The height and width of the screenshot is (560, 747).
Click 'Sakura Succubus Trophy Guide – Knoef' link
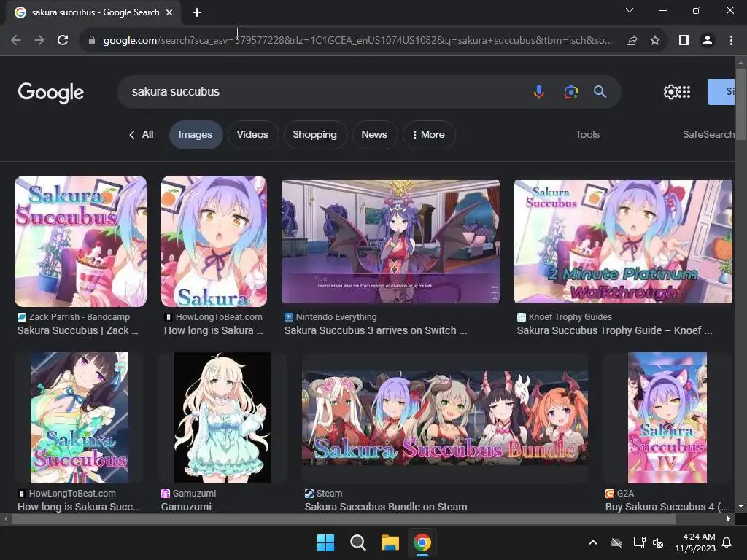(x=614, y=330)
